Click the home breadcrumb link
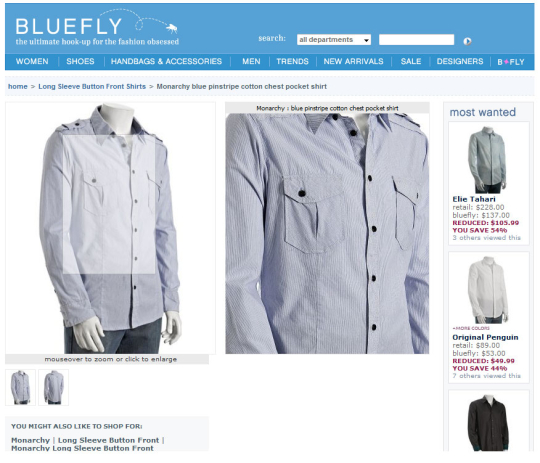The image size is (540, 463). click(18, 86)
